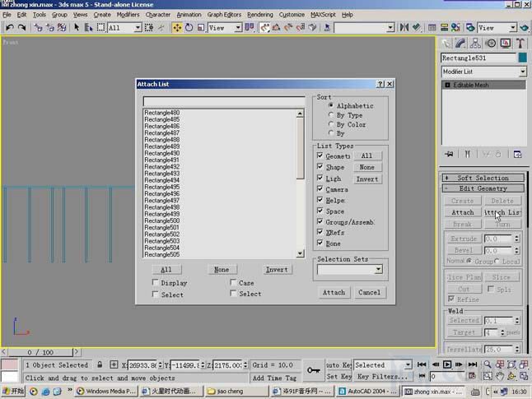Click the Select by Name toolbar icon
Viewport: 532px width, 399px height.
(88, 27)
